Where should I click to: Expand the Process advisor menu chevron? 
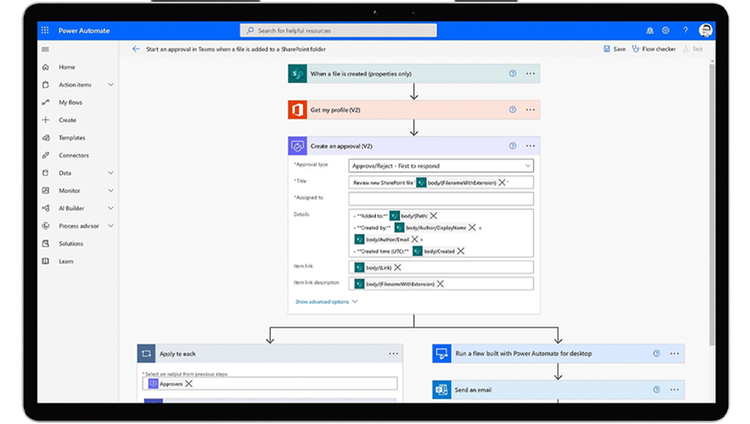click(x=110, y=226)
